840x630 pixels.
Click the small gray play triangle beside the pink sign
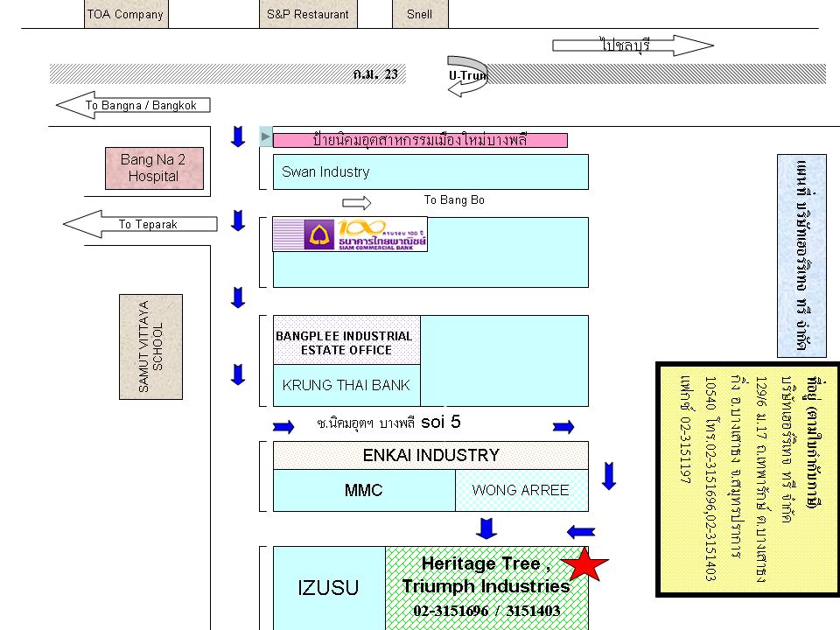(x=265, y=136)
